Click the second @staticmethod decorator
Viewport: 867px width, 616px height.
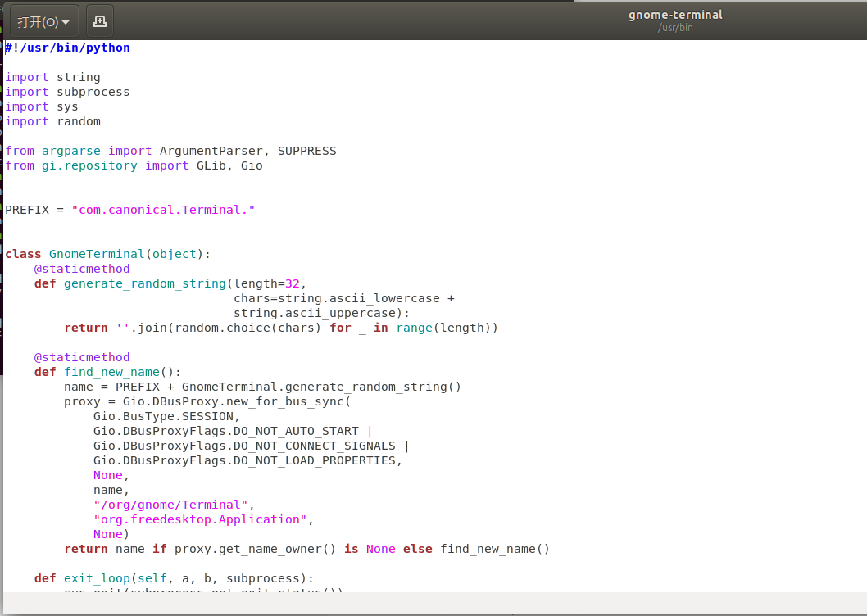point(82,357)
